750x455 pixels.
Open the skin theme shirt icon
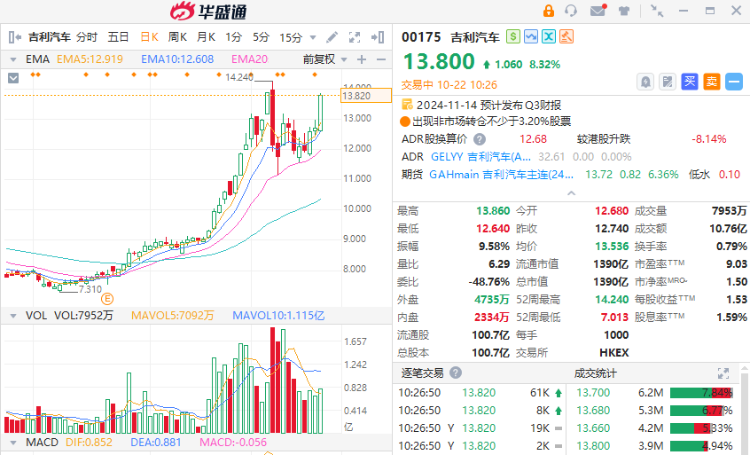click(x=624, y=11)
